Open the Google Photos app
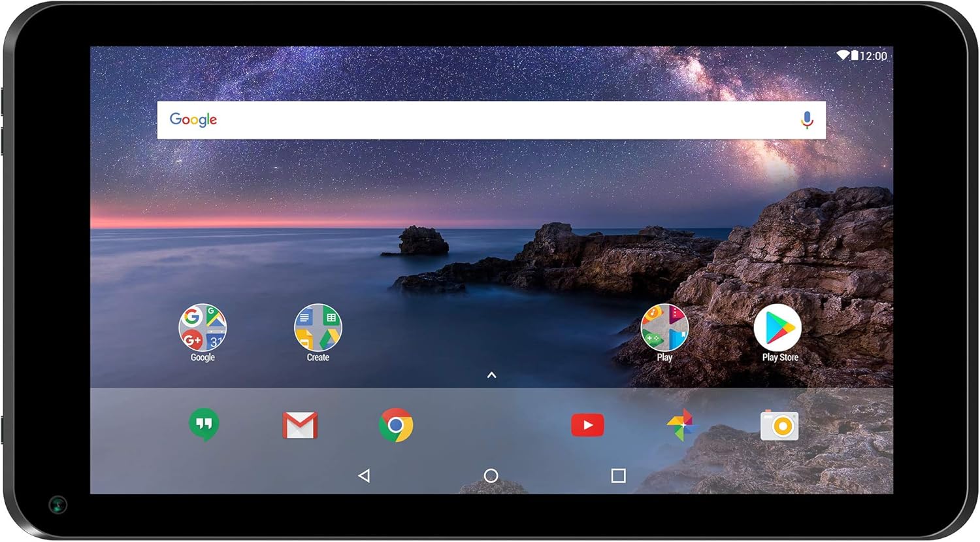 (x=681, y=426)
